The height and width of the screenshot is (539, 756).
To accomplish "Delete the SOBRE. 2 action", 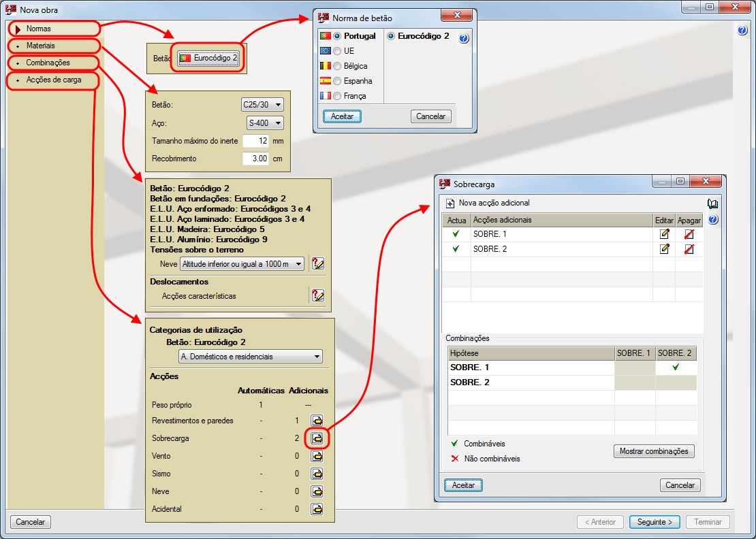I will [x=689, y=249].
